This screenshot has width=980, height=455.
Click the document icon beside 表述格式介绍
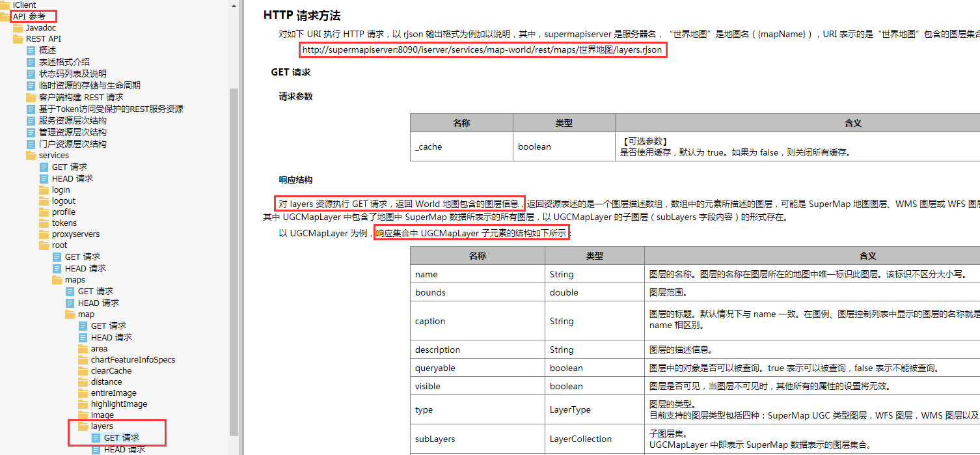31,62
